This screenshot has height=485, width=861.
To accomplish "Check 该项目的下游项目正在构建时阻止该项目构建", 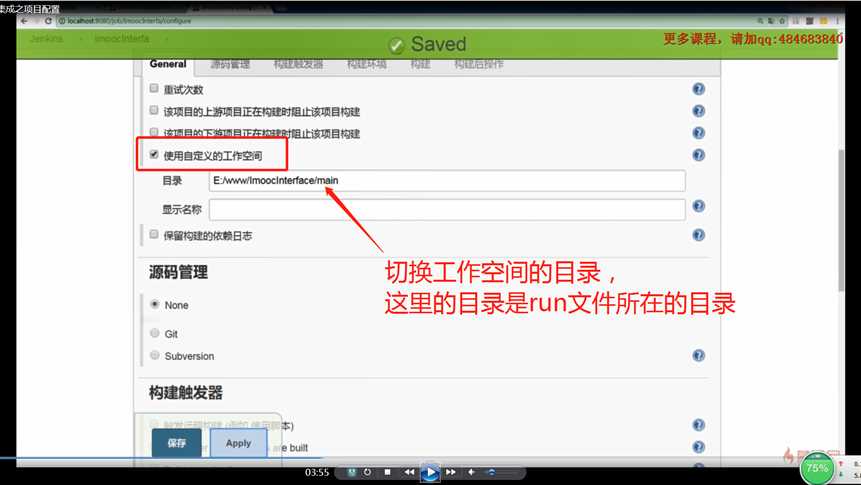I will [154, 132].
